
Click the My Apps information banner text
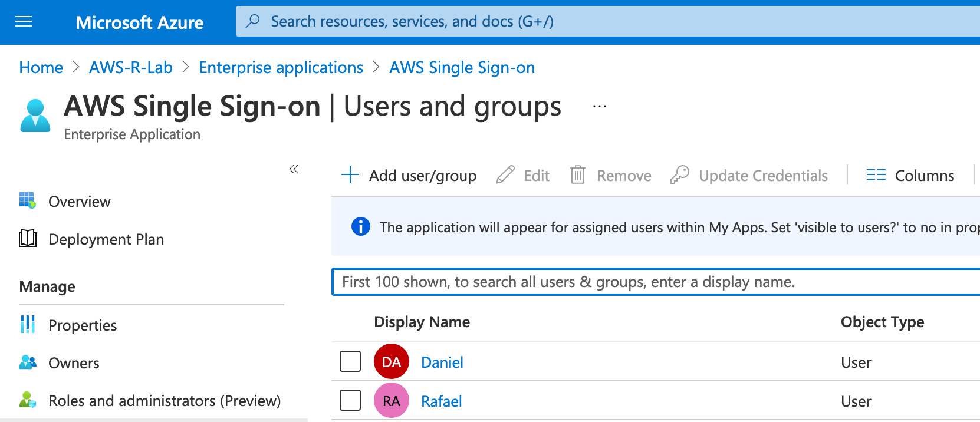(680, 227)
